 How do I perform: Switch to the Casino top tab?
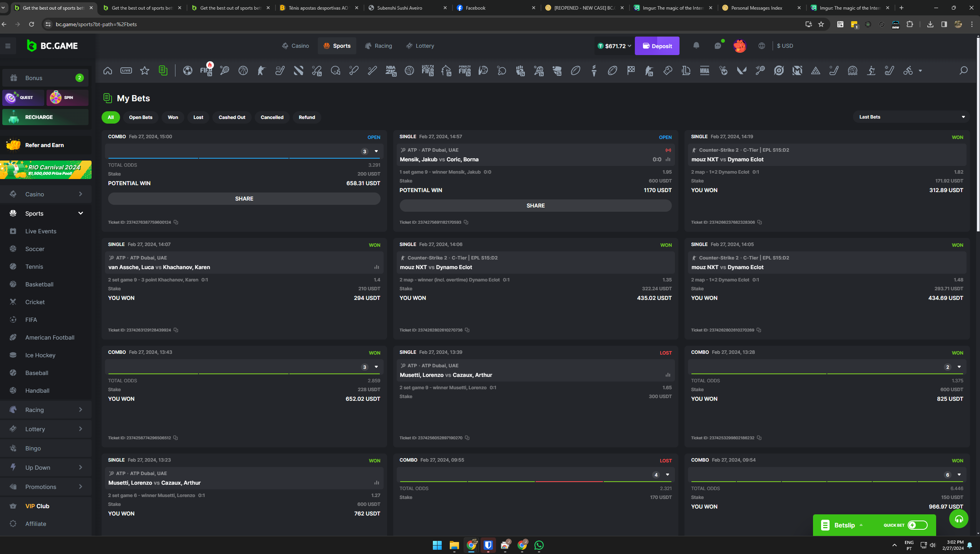[296, 46]
